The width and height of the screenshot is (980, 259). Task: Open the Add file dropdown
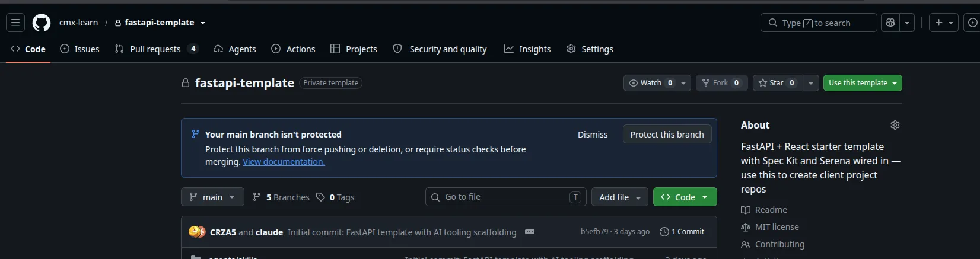619,197
